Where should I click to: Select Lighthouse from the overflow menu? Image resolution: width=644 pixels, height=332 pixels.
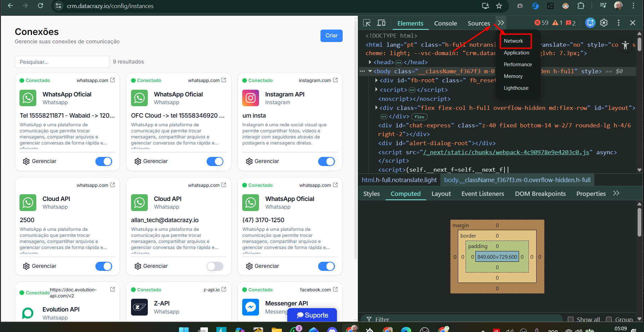click(516, 88)
